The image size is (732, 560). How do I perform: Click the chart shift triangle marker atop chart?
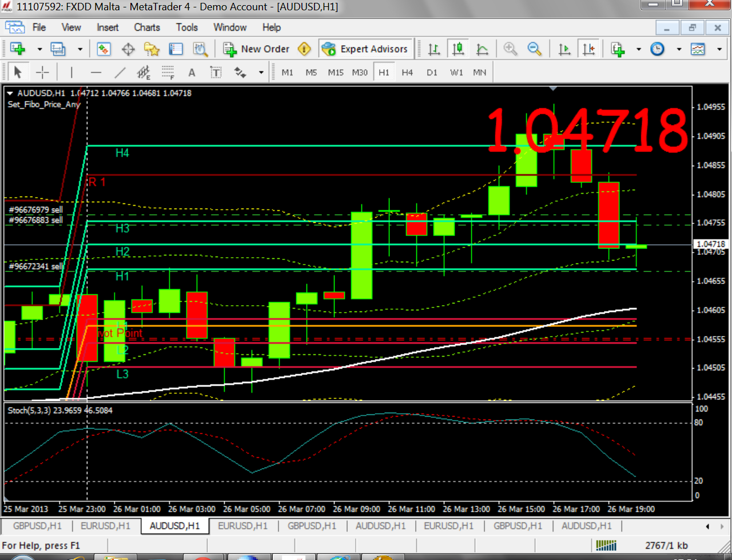553,89
